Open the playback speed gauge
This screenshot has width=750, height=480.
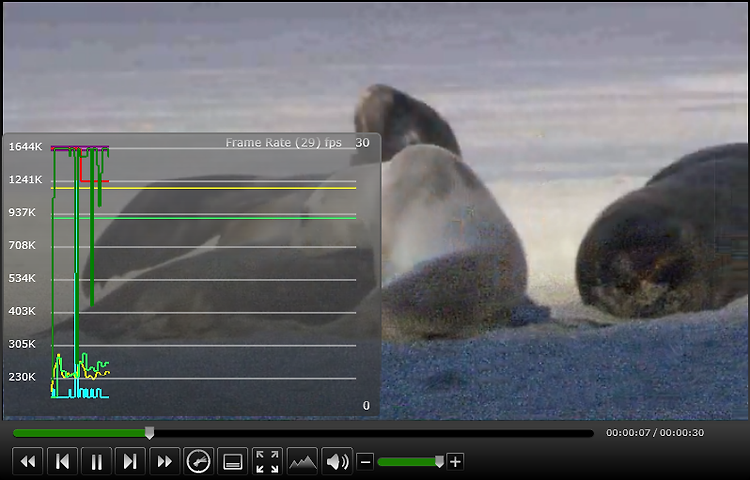[x=199, y=462]
